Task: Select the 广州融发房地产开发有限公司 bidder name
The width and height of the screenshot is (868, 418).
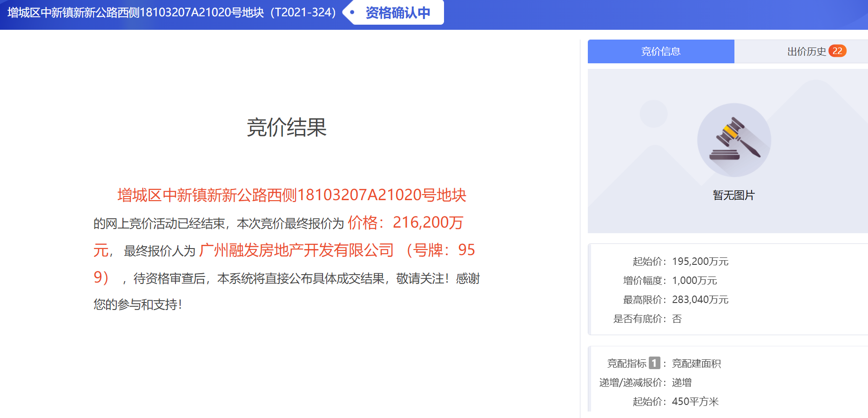Action: coord(296,250)
